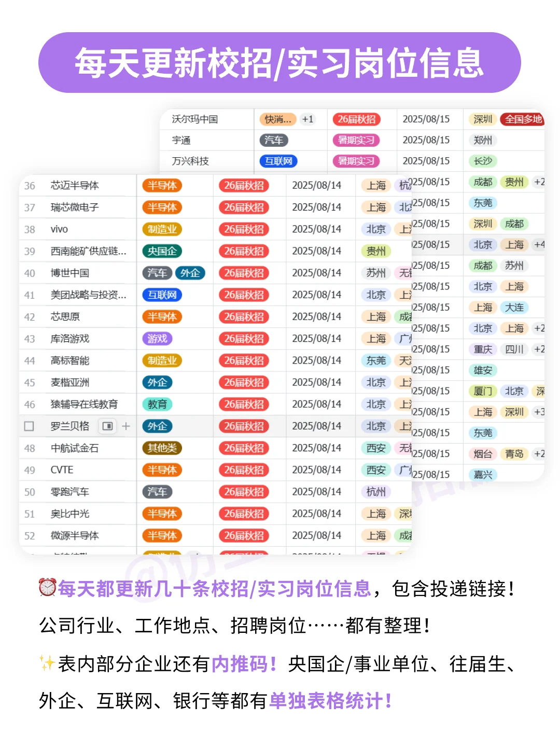
Task: Select the 郑州 city tag
Action: (x=483, y=140)
